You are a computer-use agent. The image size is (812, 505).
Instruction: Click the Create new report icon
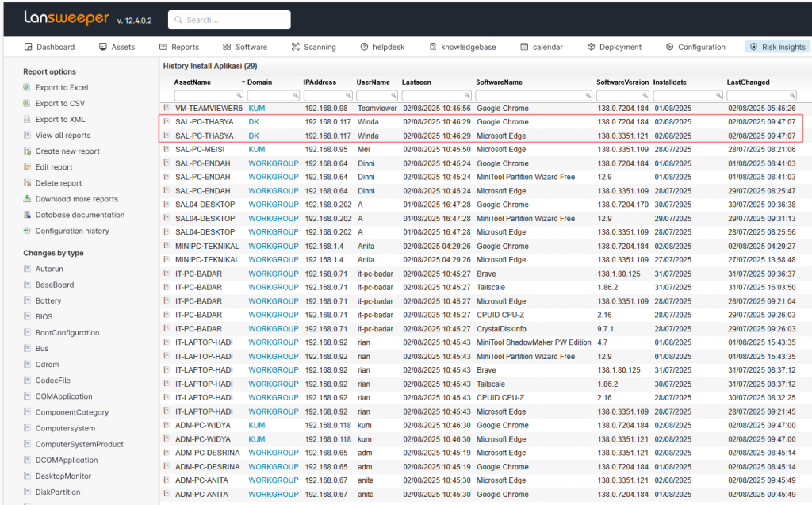[27, 151]
